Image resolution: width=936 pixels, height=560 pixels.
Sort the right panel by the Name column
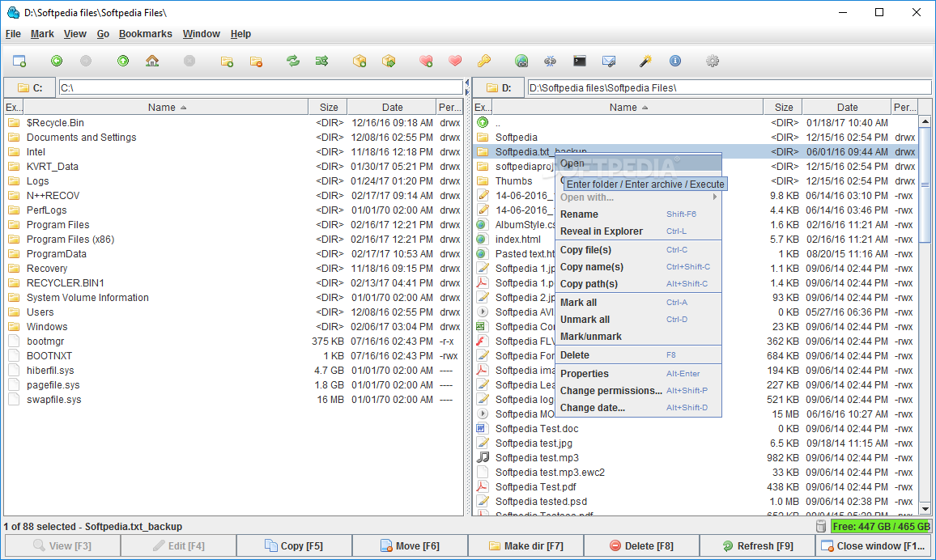[628, 108]
